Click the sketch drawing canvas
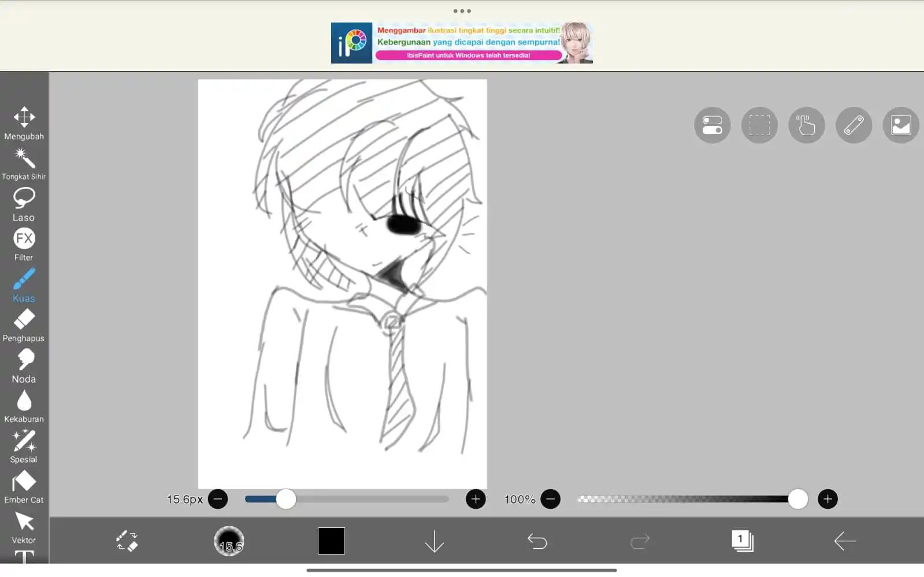Viewport: 924px width, 577px height. coord(342,284)
